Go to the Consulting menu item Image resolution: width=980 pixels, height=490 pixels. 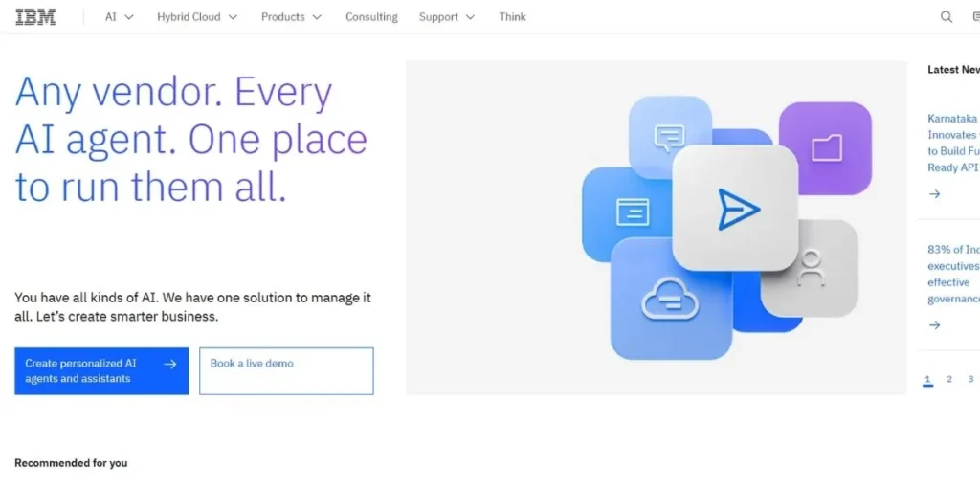(371, 16)
